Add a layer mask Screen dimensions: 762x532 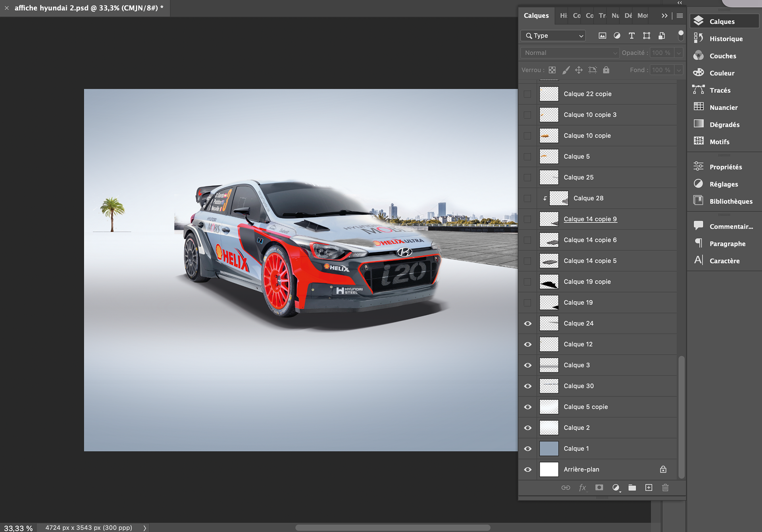[599, 488]
